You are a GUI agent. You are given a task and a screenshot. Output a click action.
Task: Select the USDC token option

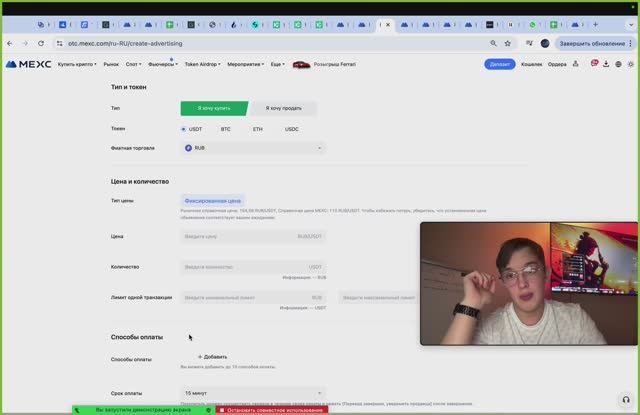pos(291,129)
